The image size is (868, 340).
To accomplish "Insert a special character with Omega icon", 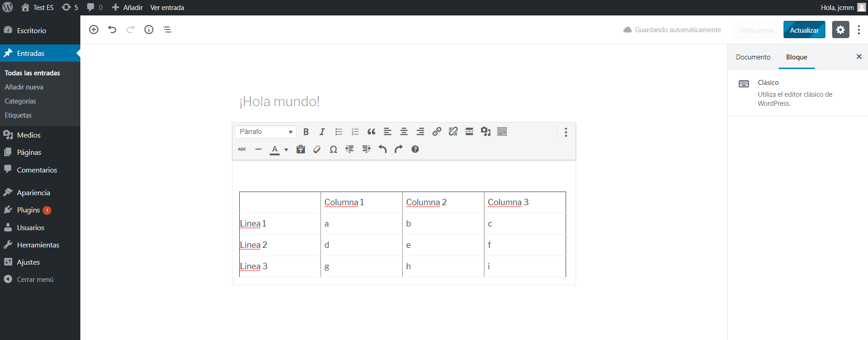I will pos(333,149).
